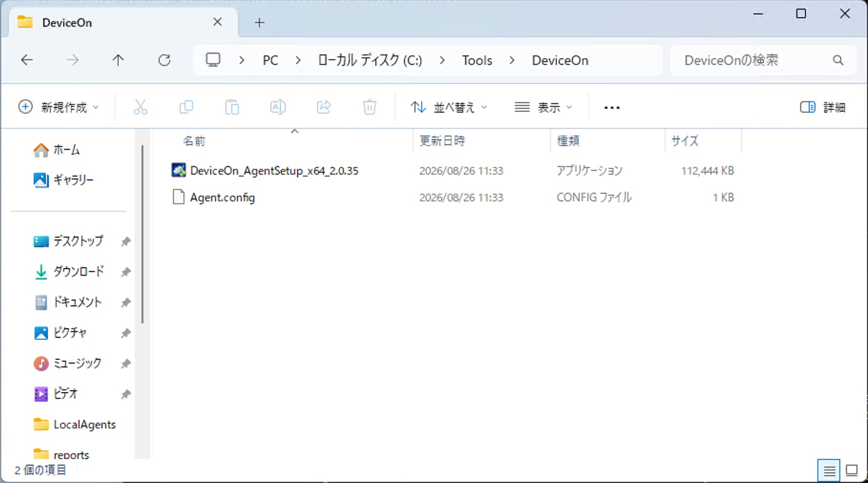
Task: Maximize the Explorer window
Action: tap(801, 14)
